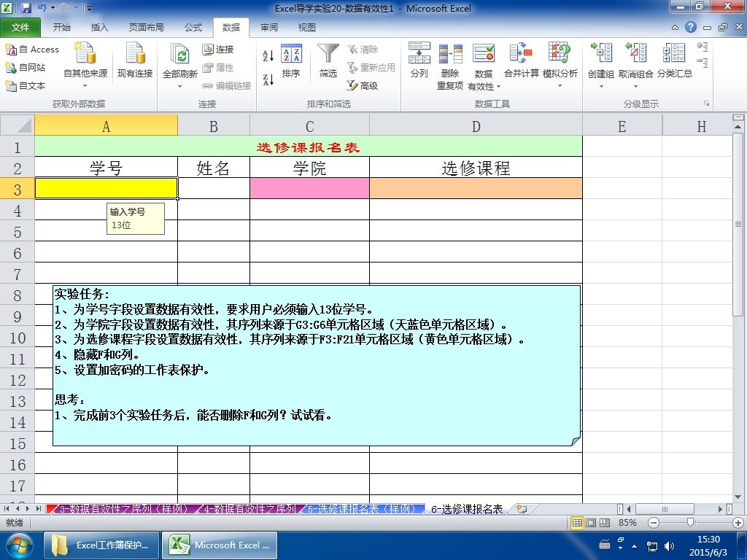Switch to the Home (开始) tab
Viewport: 747px width, 560px height.
[62, 28]
